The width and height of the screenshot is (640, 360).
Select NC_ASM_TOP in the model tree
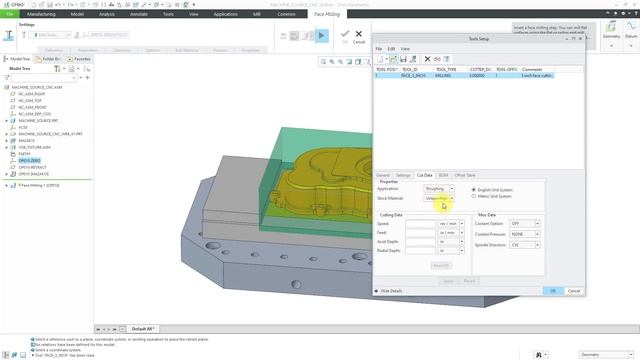click(x=30, y=100)
